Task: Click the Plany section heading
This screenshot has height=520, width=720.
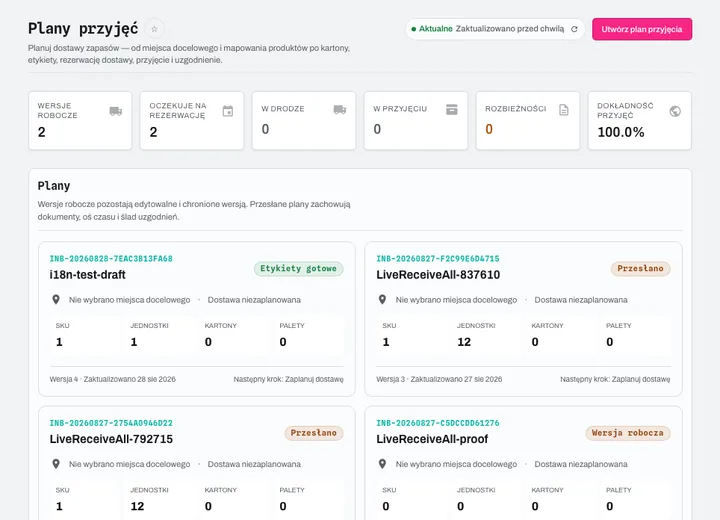Action: pyautogui.click(x=54, y=186)
